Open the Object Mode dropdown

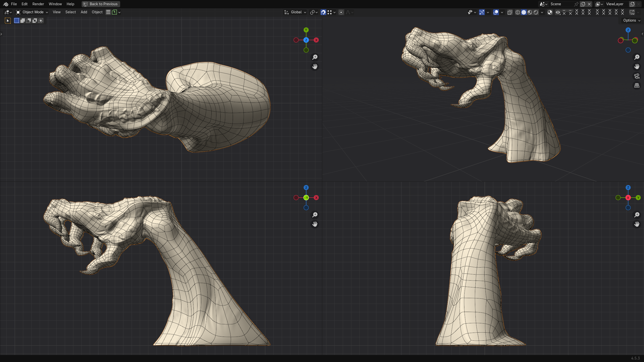32,12
